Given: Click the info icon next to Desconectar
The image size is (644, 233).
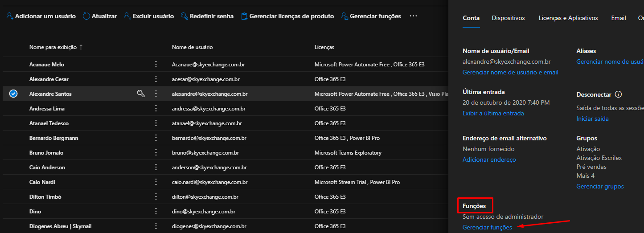Looking at the screenshot, I should 618,94.
